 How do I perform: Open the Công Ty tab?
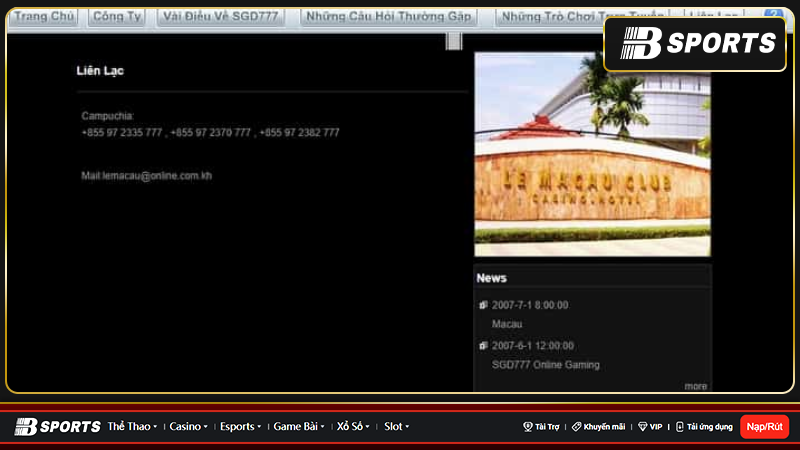click(117, 17)
